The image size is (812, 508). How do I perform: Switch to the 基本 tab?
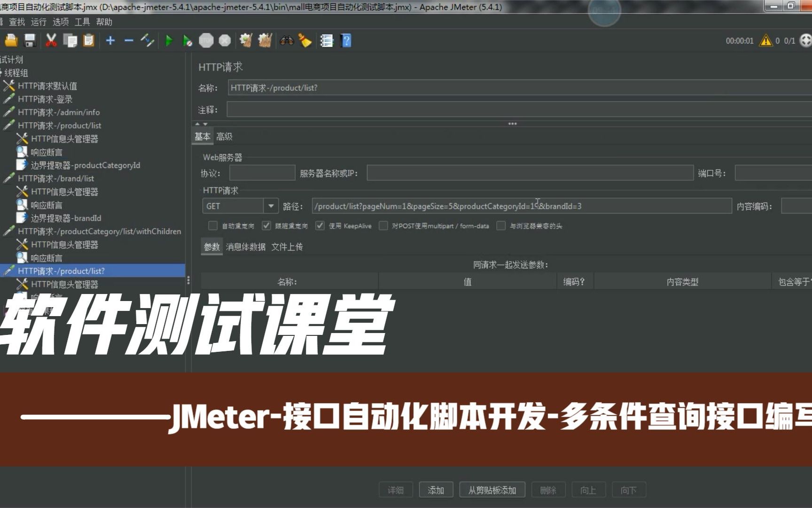(x=203, y=137)
